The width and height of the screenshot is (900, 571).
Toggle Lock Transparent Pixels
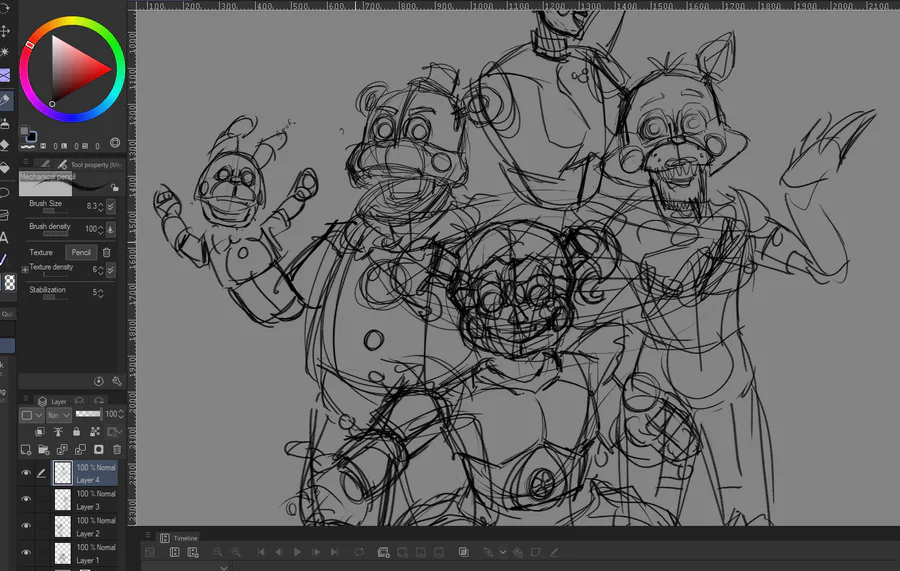click(95, 432)
